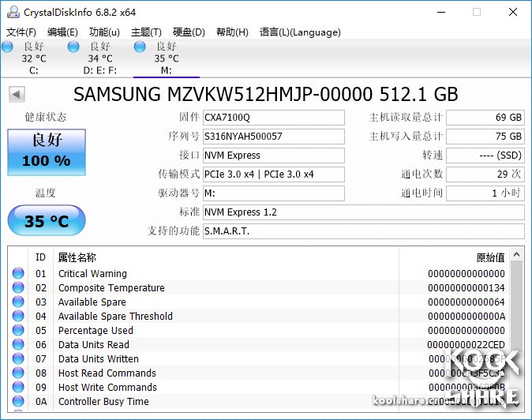Open the 帮助(H) menu

pyautogui.click(x=232, y=32)
